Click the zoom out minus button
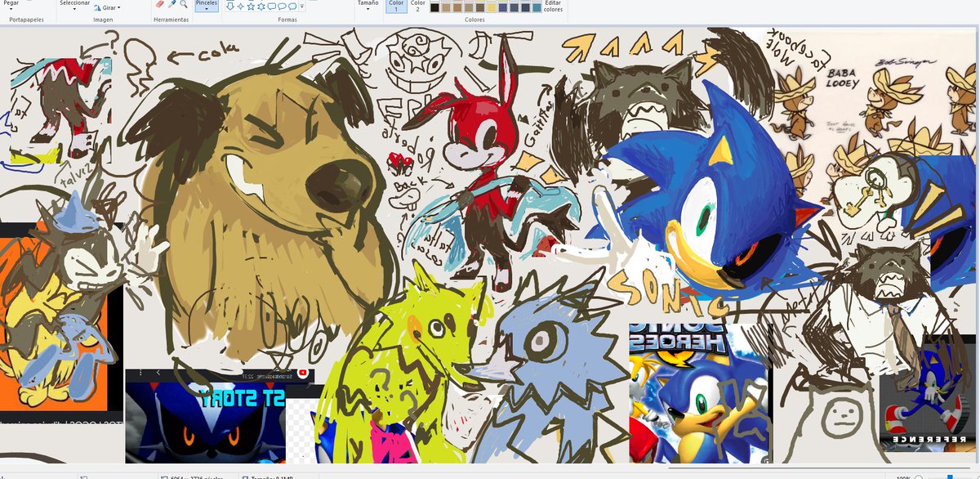 919,476
